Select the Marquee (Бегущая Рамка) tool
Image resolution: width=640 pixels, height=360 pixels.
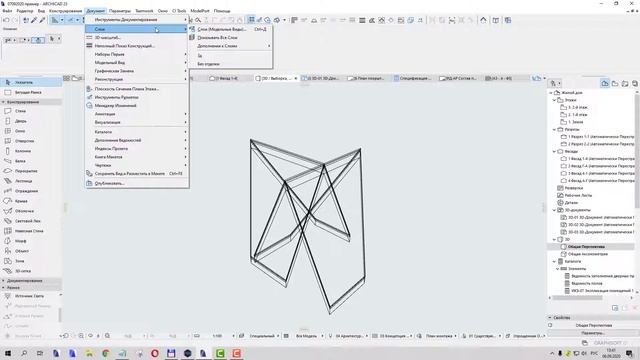click(31, 92)
